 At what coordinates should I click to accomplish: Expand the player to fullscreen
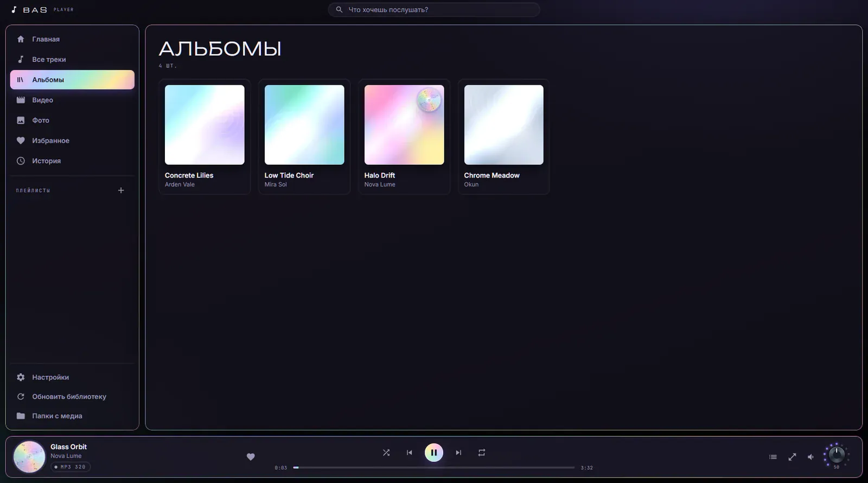pos(792,457)
